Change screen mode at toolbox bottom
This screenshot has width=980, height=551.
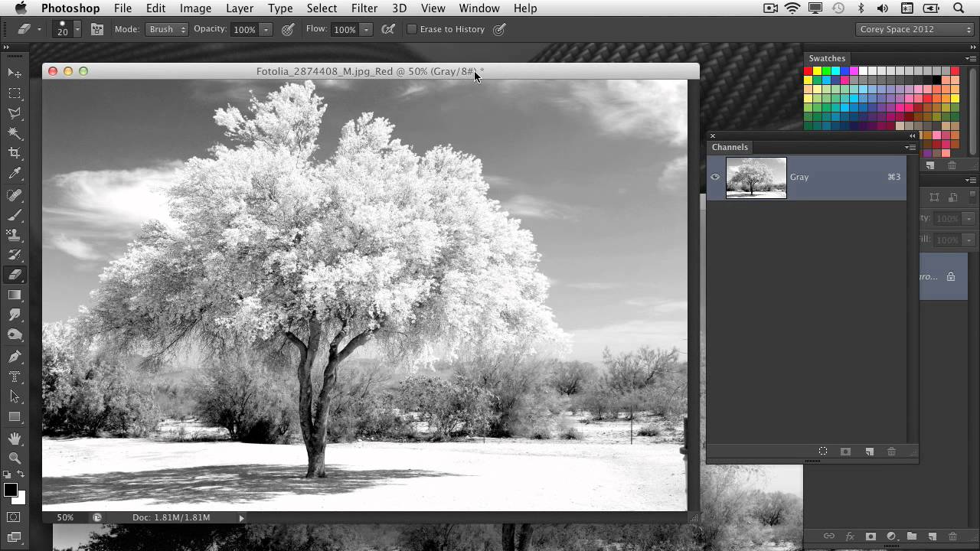(x=15, y=537)
